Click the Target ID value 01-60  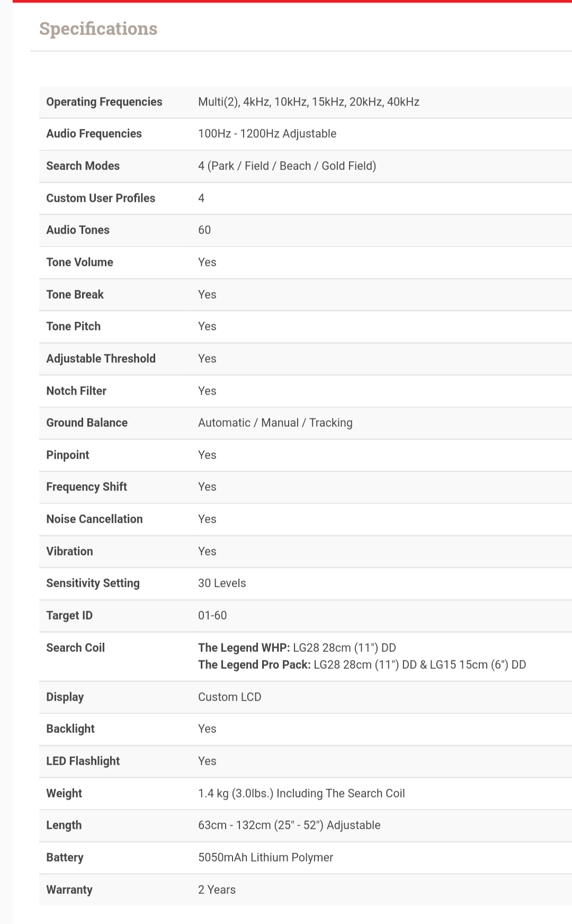click(212, 615)
